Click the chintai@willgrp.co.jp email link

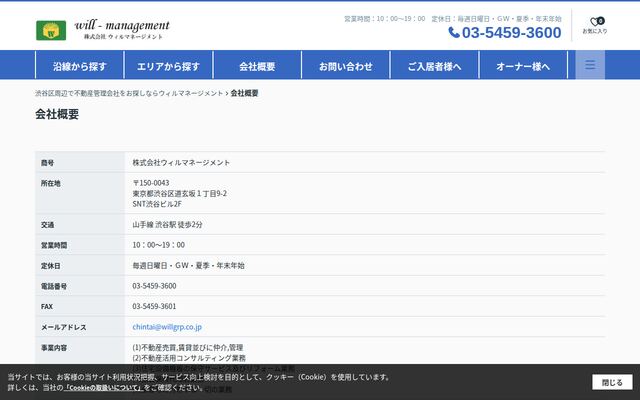pyautogui.click(x=167, y=327)
